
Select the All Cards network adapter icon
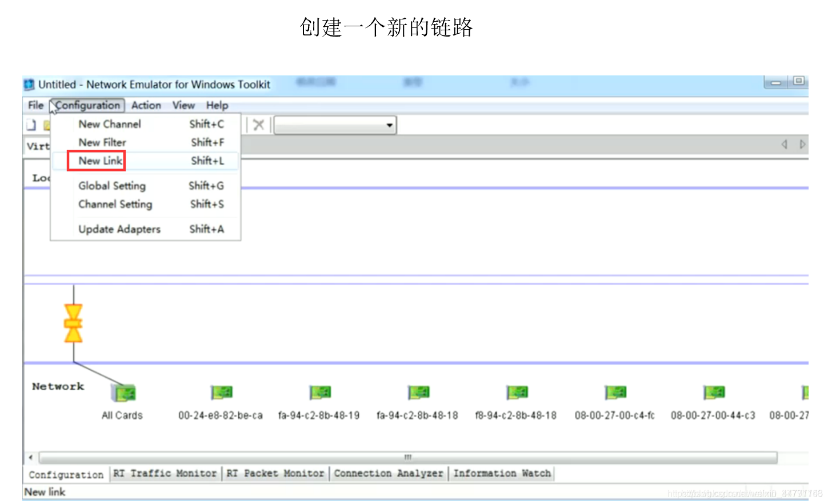click(123, 393)
